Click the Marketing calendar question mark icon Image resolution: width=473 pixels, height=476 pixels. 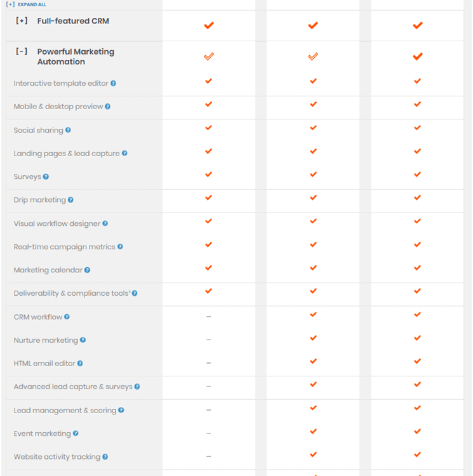pos(87,270)
